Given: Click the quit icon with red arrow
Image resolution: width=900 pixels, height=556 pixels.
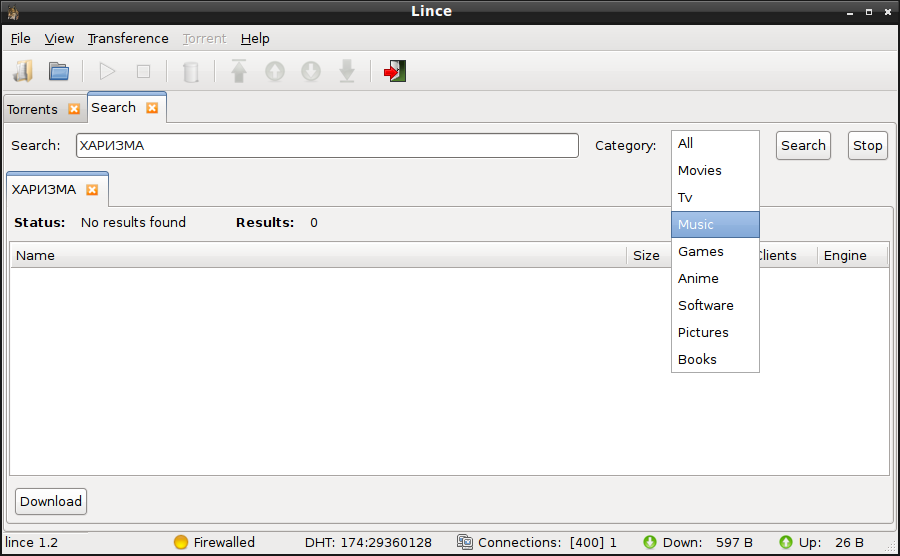Looking at the screenshot, I should click(x=395, y=71).
